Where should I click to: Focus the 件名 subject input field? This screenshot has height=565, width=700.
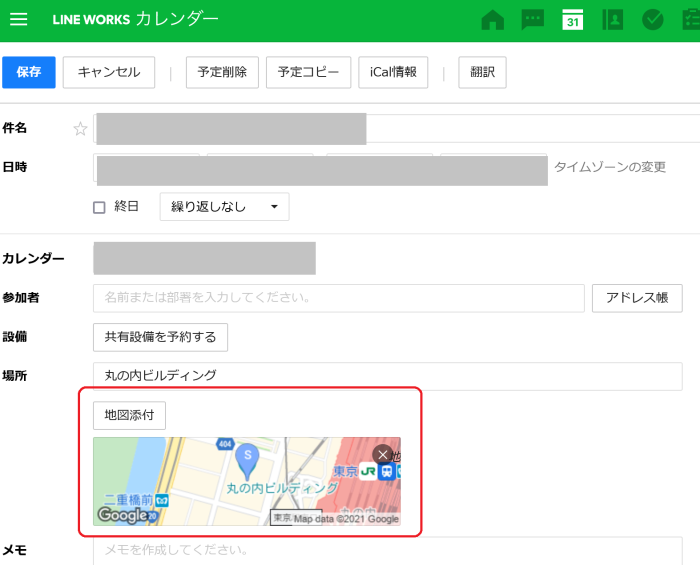[x=396, y=129]
